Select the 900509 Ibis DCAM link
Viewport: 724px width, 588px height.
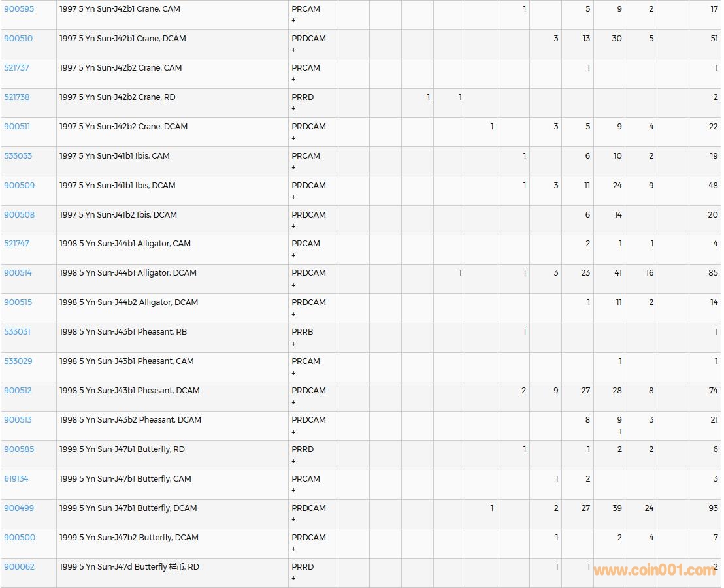20,186
